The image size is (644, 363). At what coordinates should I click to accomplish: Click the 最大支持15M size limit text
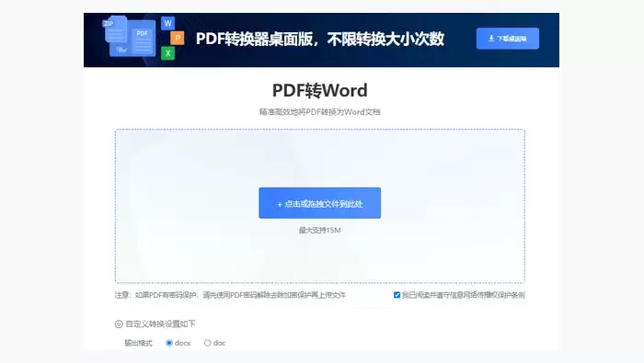coord(319,231)
